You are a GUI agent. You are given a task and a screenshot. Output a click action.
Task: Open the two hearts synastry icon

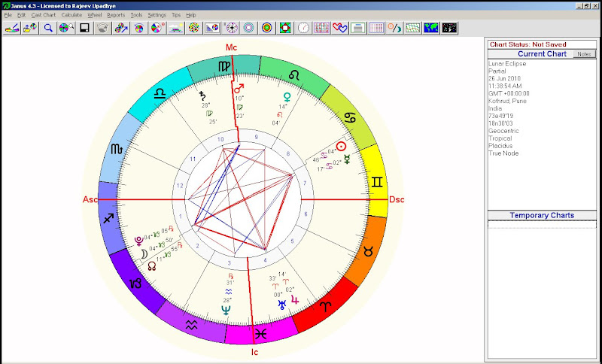pyautogui.click(x=340, y=28)
